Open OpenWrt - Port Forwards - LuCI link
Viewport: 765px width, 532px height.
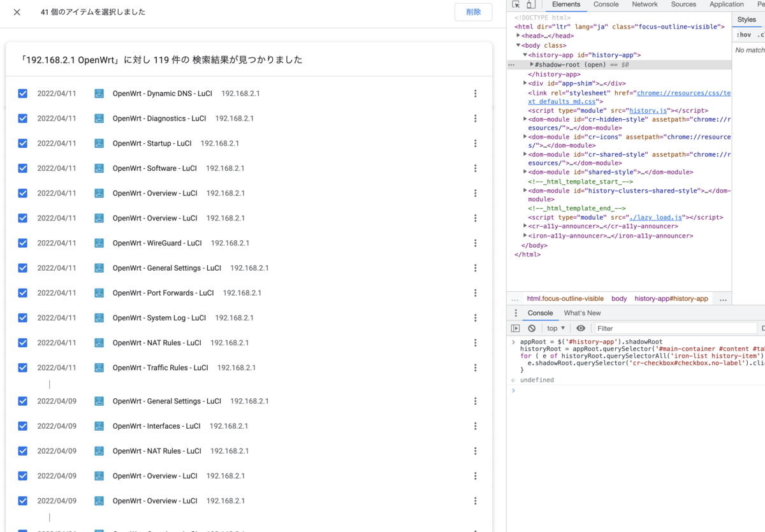click(x=163, y=293)
